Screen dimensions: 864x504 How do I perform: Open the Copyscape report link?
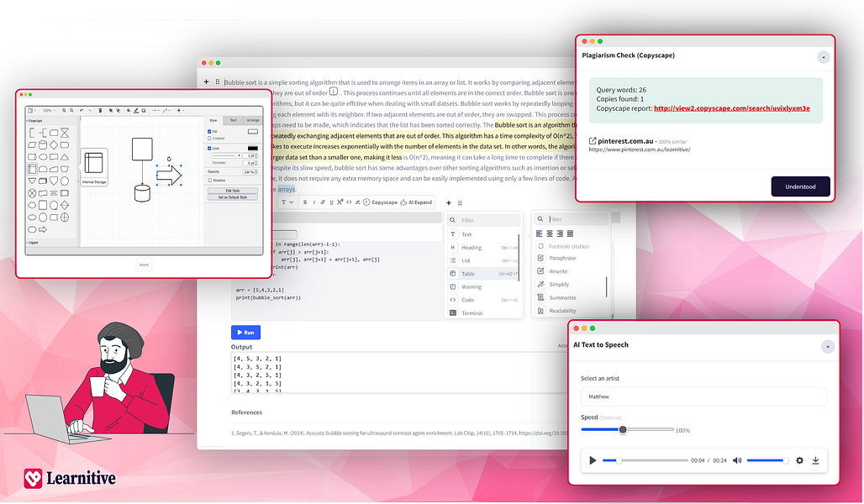732,108
